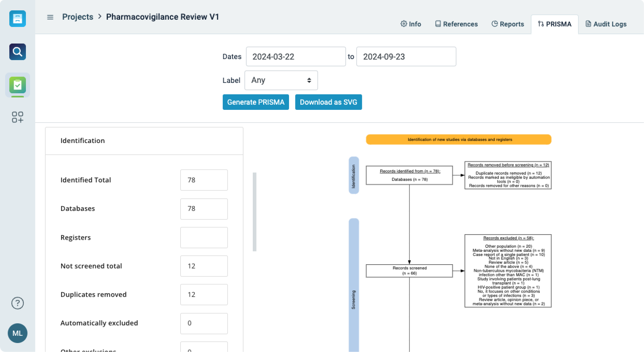Open the Reports tab
644x352 pixels.
point(508,24)
